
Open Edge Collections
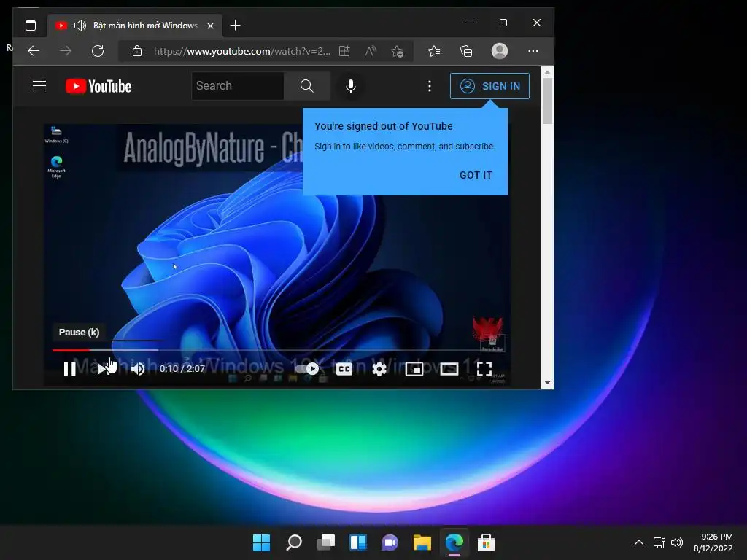pyautogui.click(x=466, y=51)
